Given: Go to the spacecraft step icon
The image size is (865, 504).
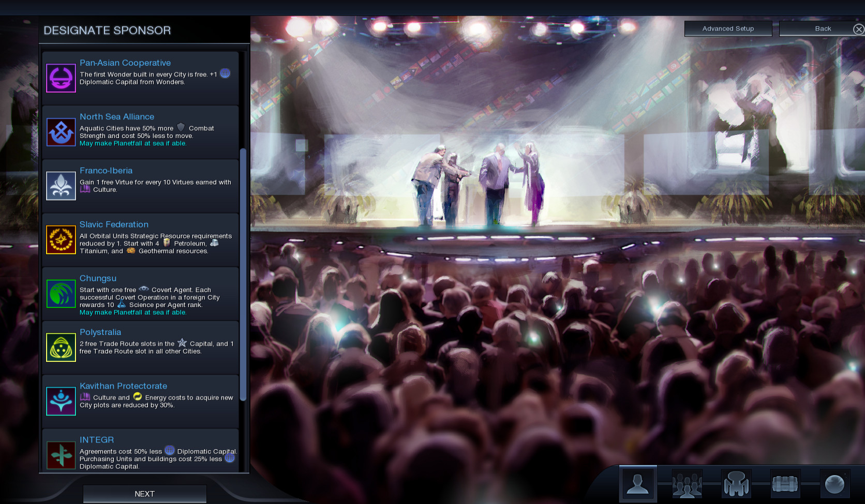Looking at the screenshot, I should (x=736, y=484).
